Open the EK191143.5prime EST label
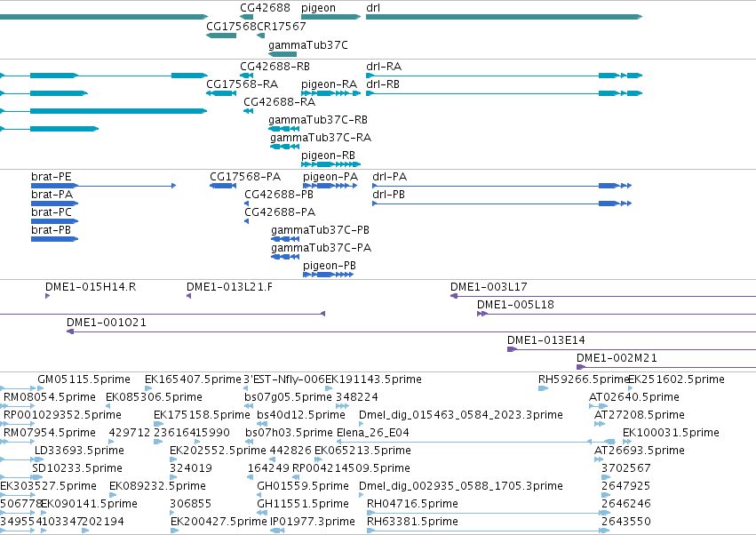Screen dimensions: 756x535 374,380
